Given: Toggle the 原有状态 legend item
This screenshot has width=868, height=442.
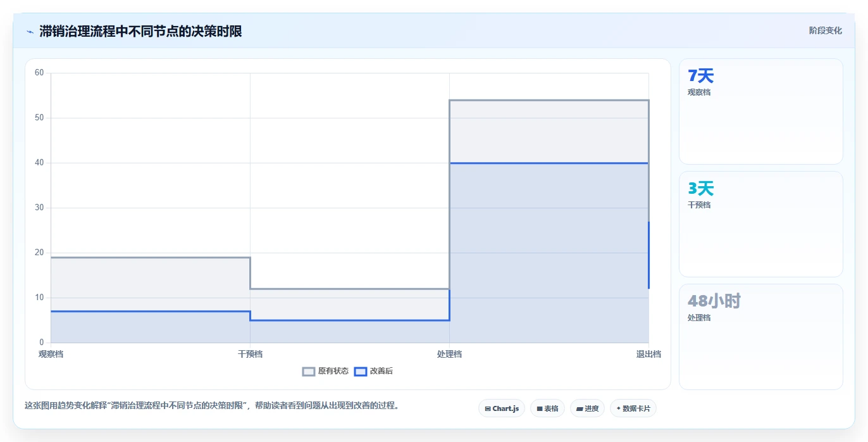Looking at the screenshot, I should [325, 371].
